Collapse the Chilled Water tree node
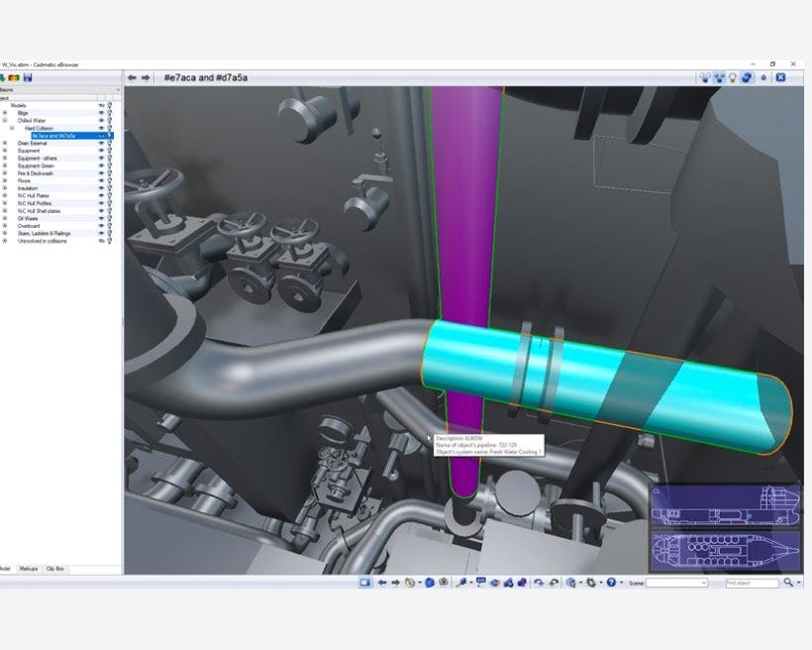The height and width of the screenshot is (650, 812). point(5,120)
